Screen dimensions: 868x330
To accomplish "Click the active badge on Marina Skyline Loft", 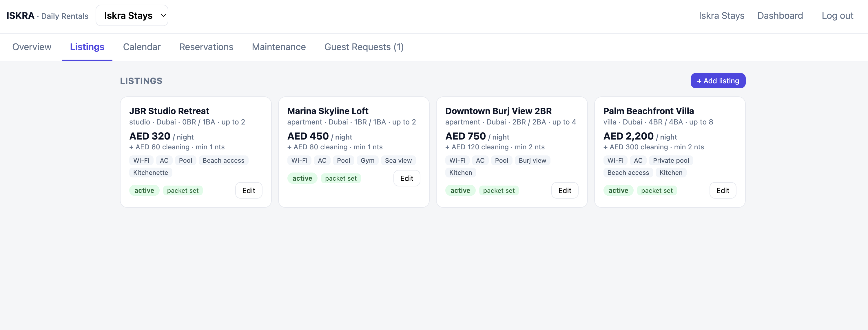I will click(x=302, y=178).
